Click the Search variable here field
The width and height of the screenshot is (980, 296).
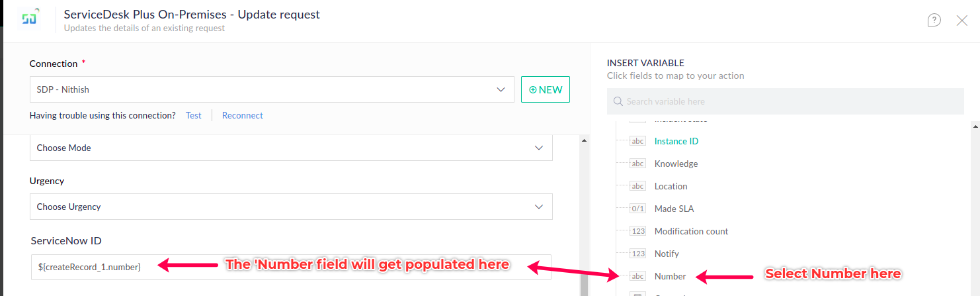[x=786, y=101]
